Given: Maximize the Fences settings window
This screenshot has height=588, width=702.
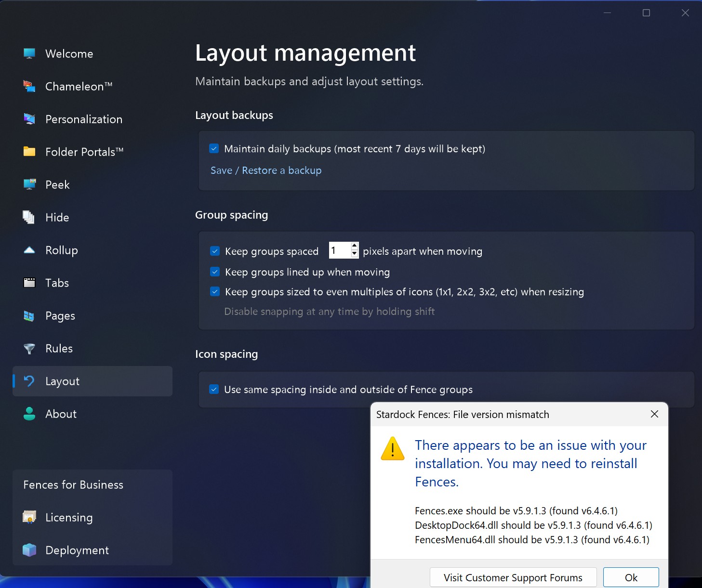Looking at the screenshot, I should tap(647, 13).
